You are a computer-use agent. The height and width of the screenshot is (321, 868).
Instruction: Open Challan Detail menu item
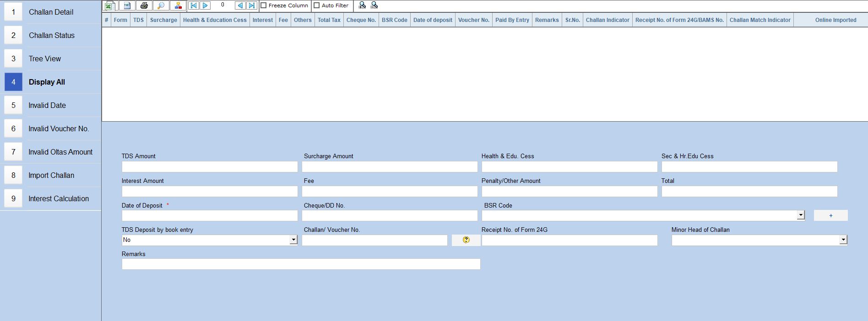[51, 12]
